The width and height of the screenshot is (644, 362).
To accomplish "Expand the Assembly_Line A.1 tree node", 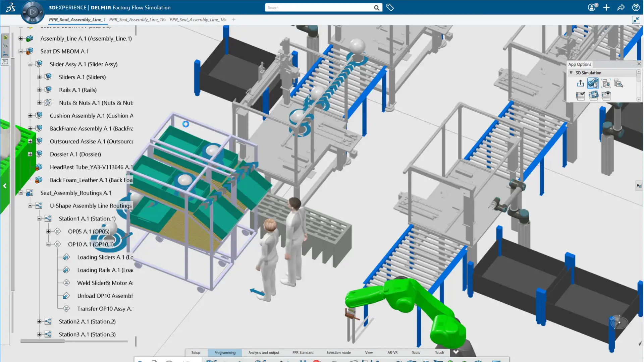I will point(21,39).
